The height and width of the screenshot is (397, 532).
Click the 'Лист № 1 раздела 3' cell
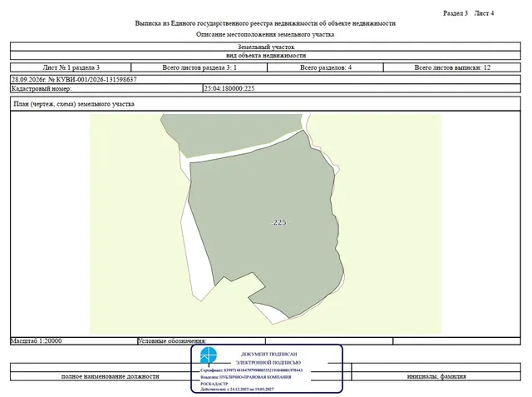point(71,67)
